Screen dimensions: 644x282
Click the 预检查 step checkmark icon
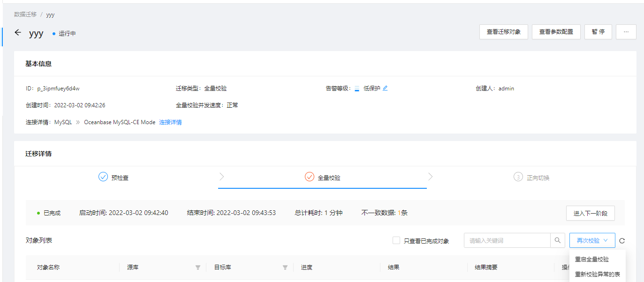click(x=103, y=177)
